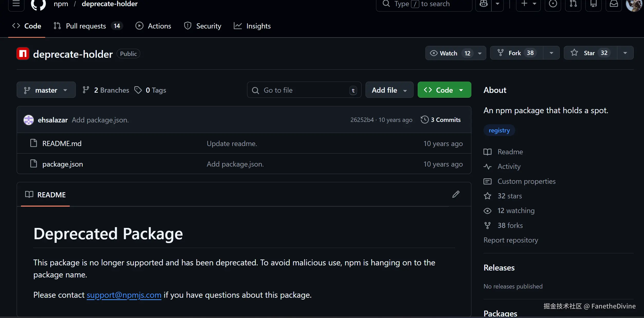Open the pull requests icon in top bar
Viewport: 644px width, 318px height.
[573, 4]
